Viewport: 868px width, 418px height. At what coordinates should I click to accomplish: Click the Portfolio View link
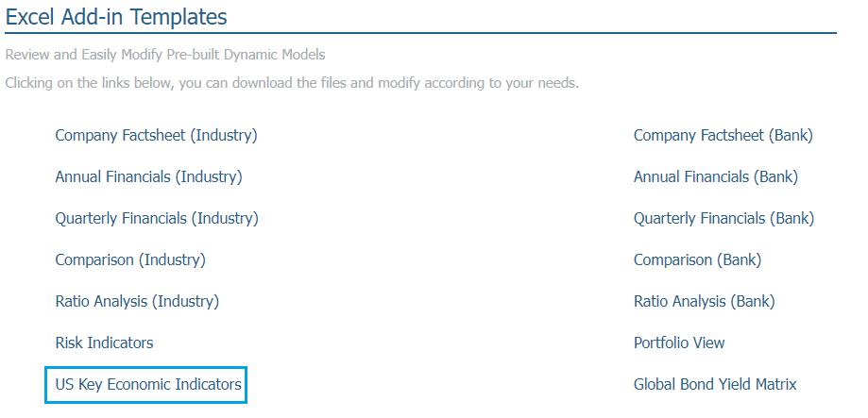(x=679, y=343)
